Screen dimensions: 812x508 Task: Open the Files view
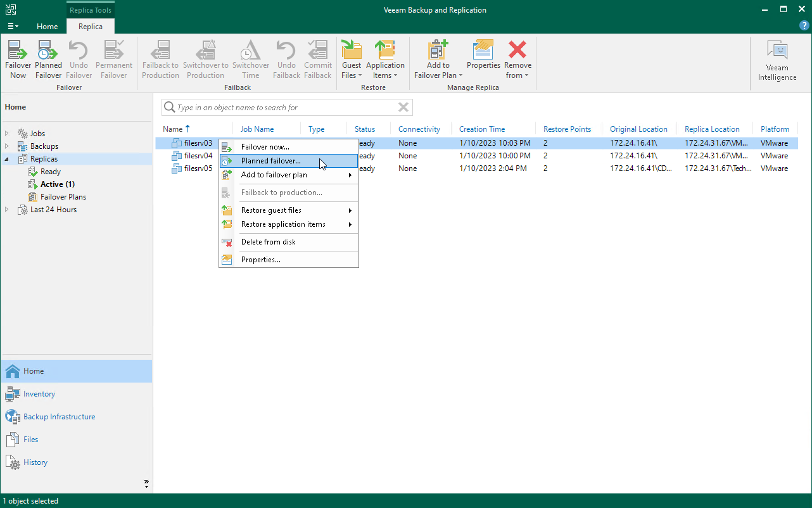77,440
